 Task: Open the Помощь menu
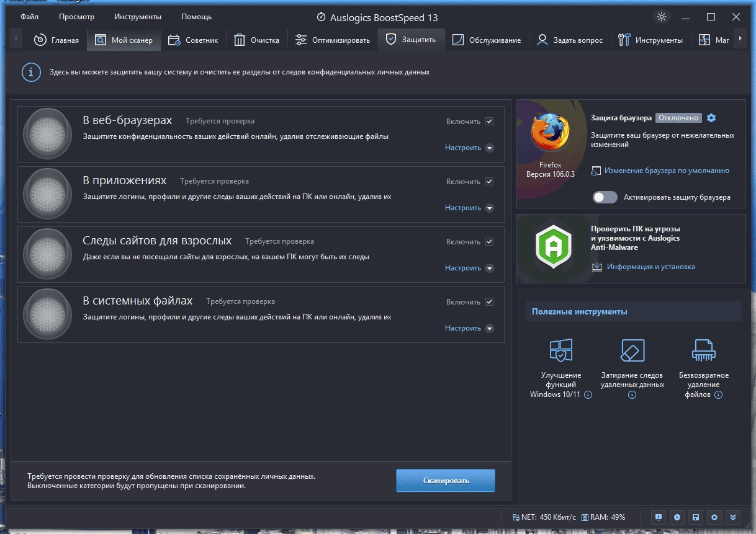tap(196, 17)
